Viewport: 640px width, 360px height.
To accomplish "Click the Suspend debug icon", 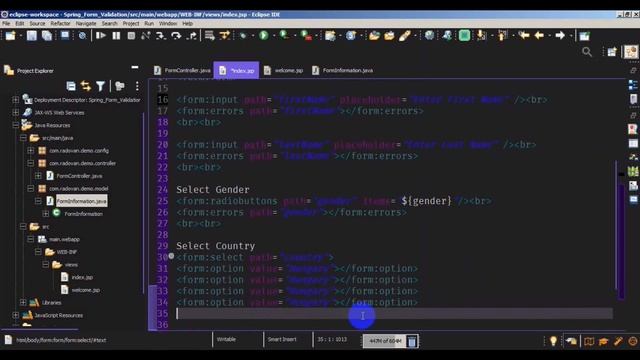I will tap(116, 36).
